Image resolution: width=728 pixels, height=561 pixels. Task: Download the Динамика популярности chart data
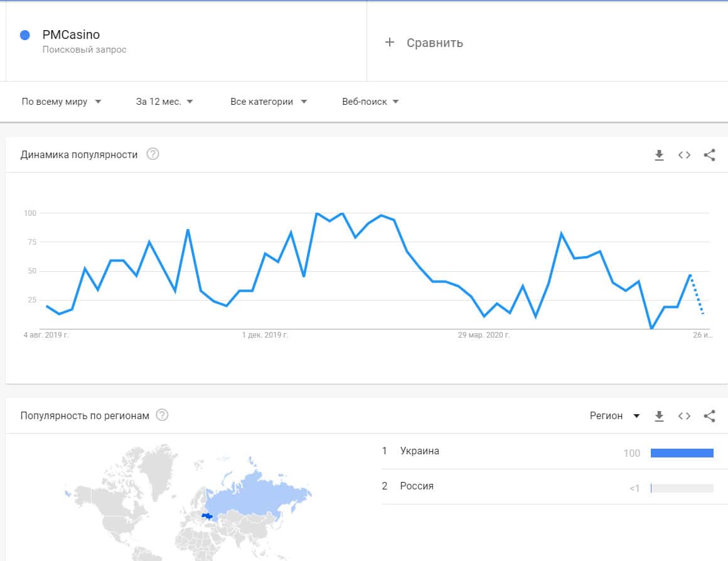(659, 155)
